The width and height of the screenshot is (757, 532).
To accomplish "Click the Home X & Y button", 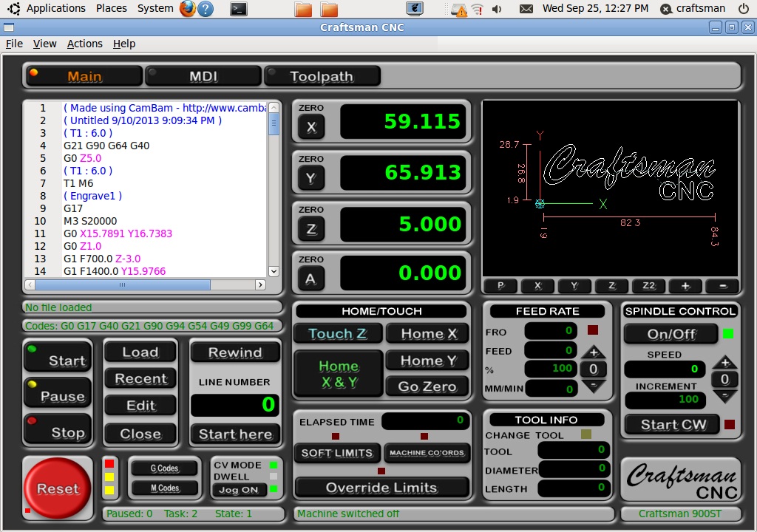I will [339, 374].
